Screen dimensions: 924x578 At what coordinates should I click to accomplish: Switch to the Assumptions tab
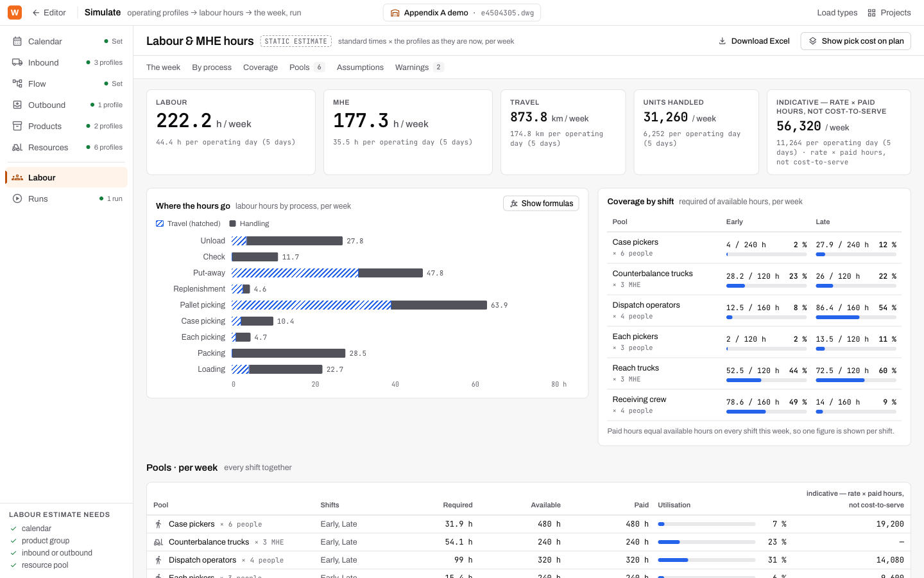tap(360, 67)
